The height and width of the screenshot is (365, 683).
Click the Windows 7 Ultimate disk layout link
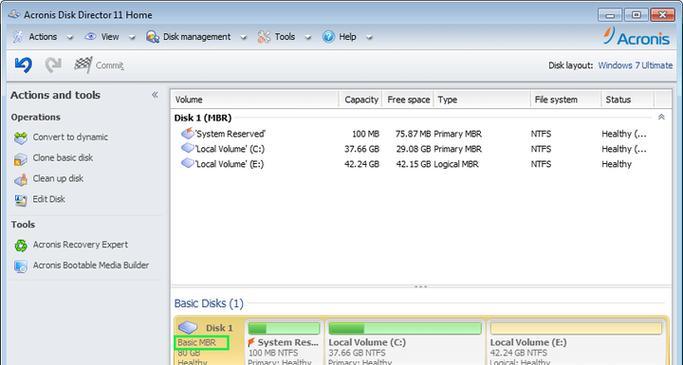click(x=635, y=65)
